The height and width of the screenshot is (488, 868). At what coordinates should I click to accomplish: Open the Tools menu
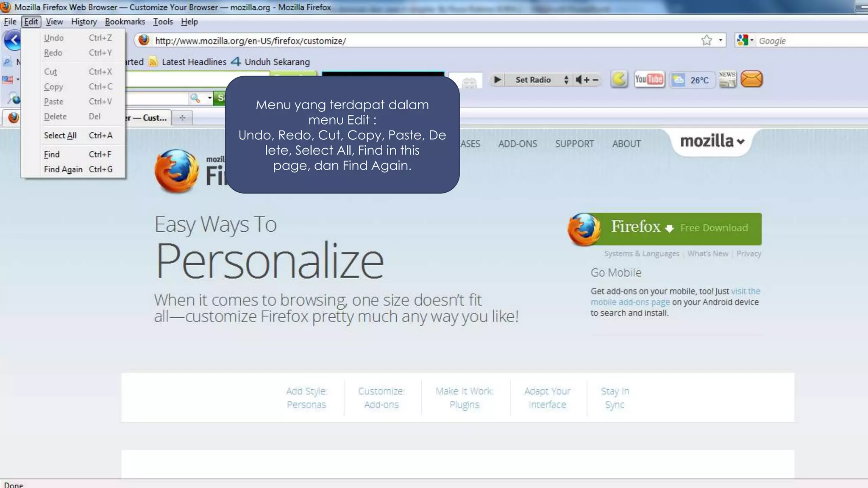[163, 22]
